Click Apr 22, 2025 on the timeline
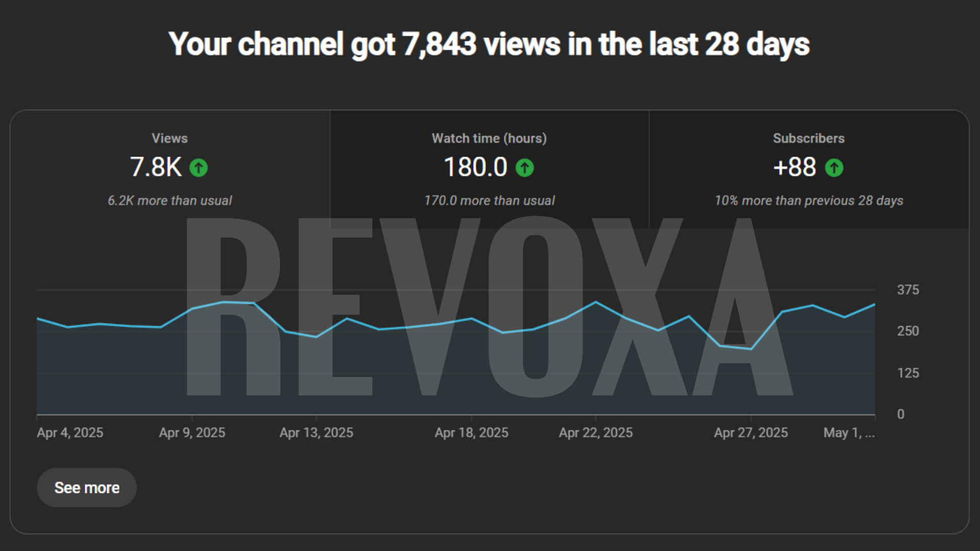 point(596,433)
